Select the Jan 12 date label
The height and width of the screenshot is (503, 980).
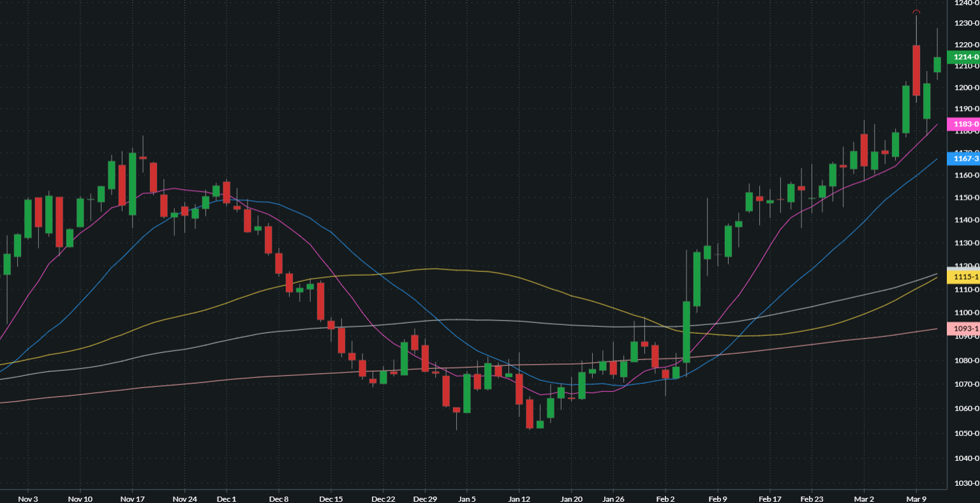point(518,499)
